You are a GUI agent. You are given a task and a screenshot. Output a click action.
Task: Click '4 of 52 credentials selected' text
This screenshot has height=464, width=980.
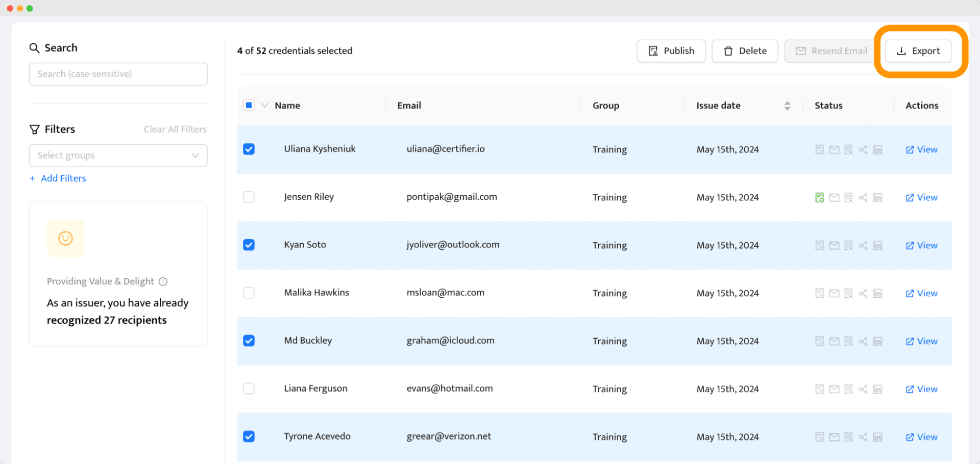pyautogui.click(x=295, y=51)
